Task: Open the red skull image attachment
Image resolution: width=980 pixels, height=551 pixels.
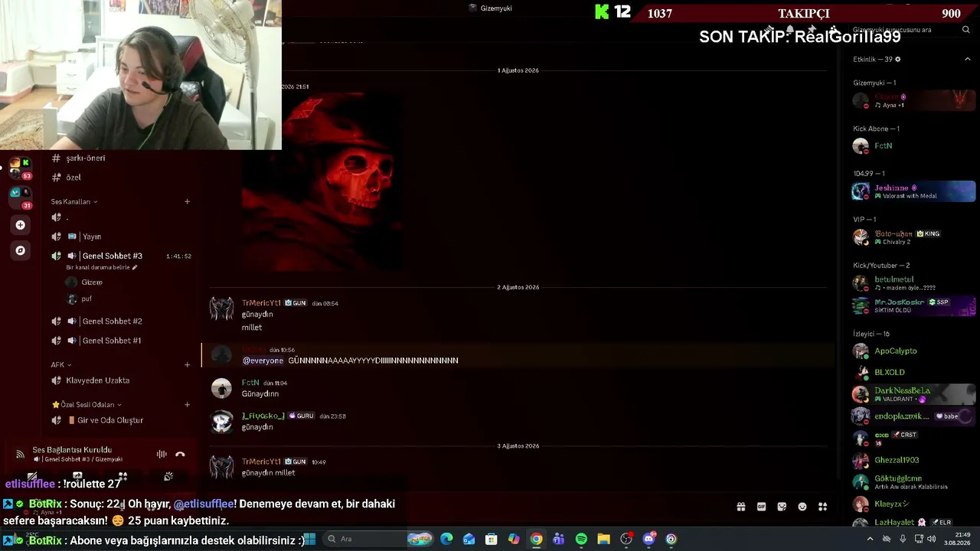Action: point(322,181)
